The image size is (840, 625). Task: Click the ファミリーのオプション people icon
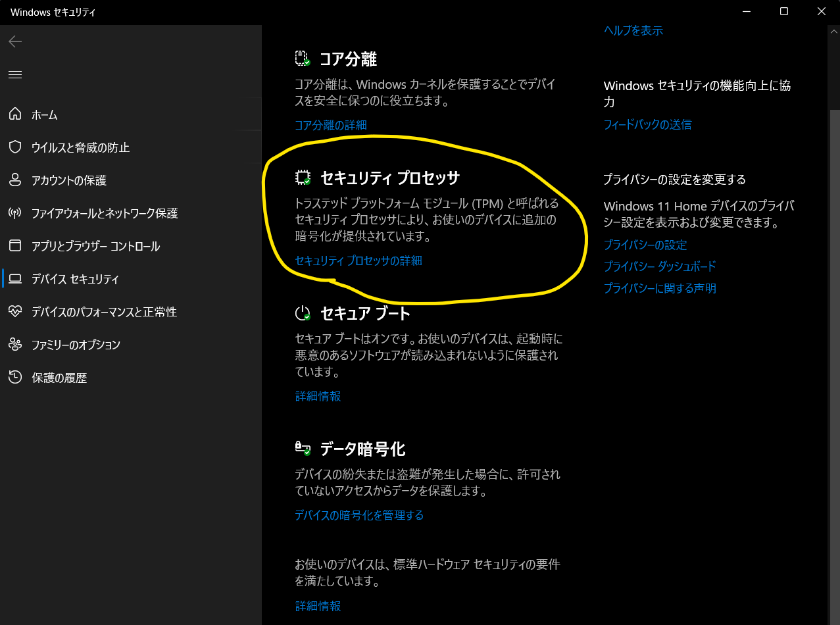point(15,345)
